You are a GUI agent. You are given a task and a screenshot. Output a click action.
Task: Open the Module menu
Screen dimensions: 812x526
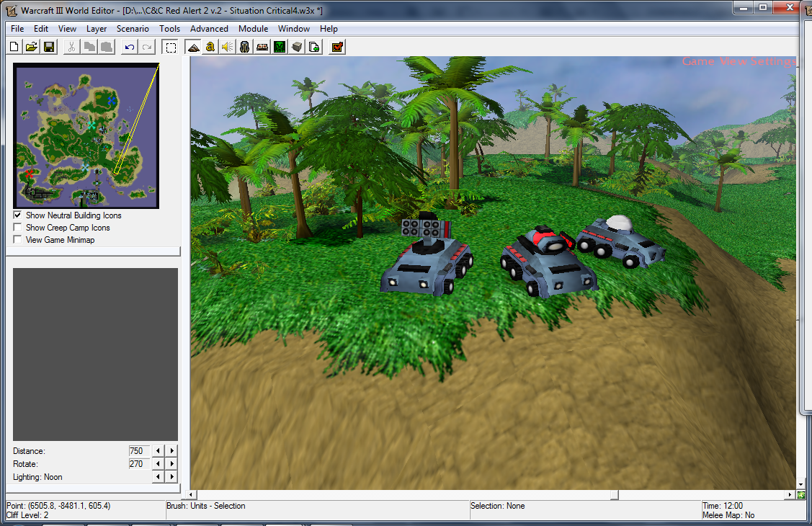point(253,29)
